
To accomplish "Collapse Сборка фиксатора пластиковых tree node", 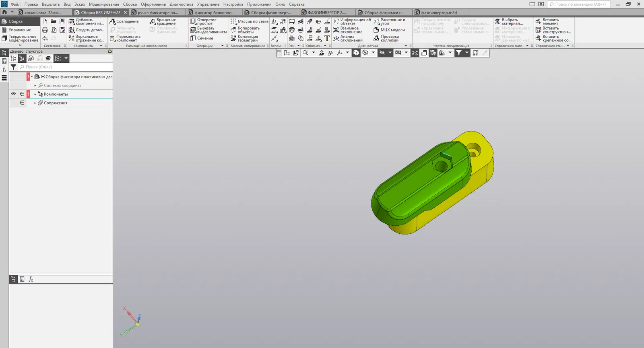I will click(x=32, y=76).
